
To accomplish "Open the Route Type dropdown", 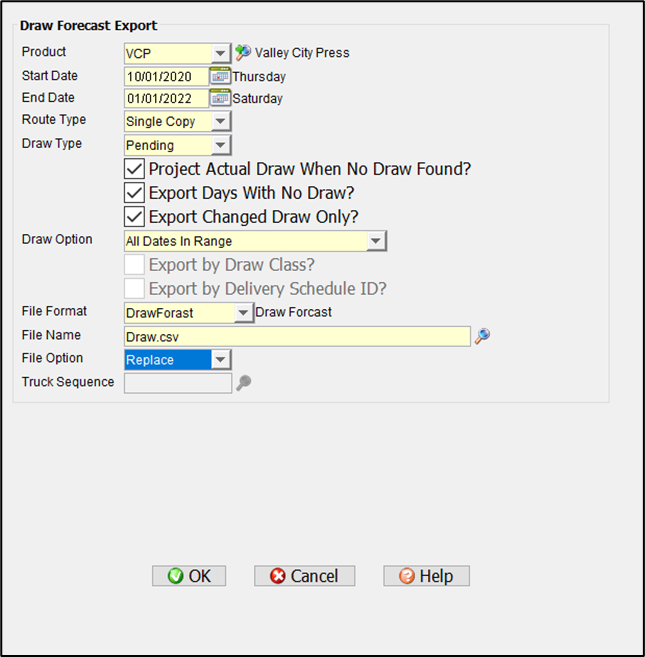I will click(x=221, y=122).
